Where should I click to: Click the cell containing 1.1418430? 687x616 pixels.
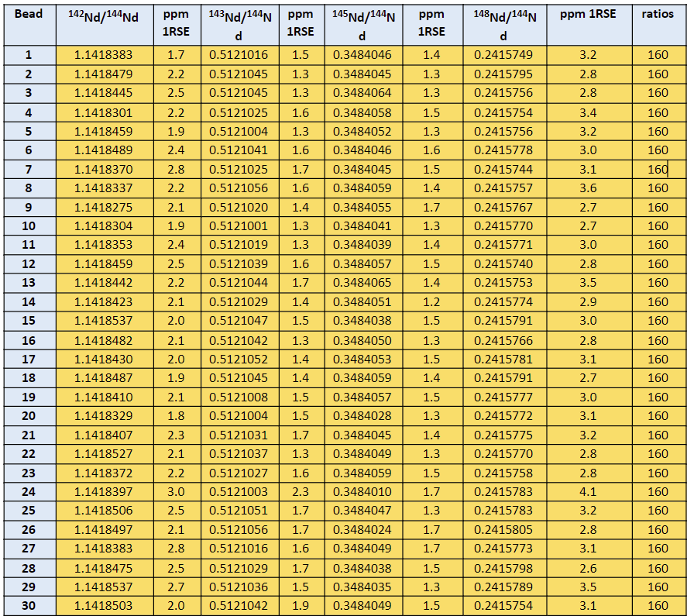click(x=105, y=359)
